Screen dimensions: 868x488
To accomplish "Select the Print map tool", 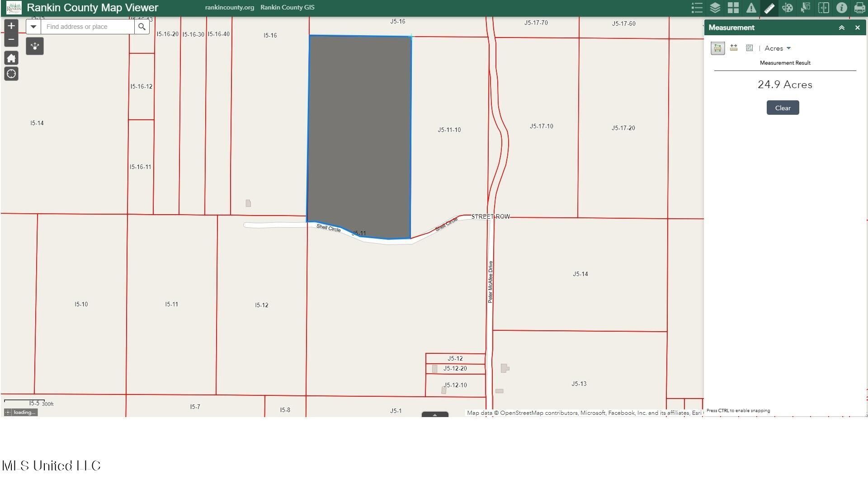I will click(x=859, y=8).
